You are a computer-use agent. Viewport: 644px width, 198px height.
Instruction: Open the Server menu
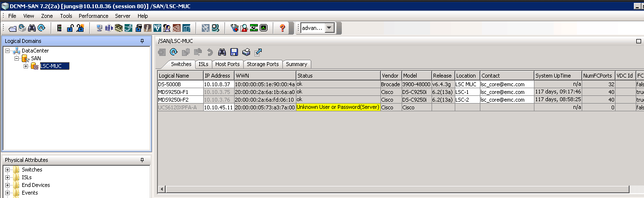[x=123, y=16]
